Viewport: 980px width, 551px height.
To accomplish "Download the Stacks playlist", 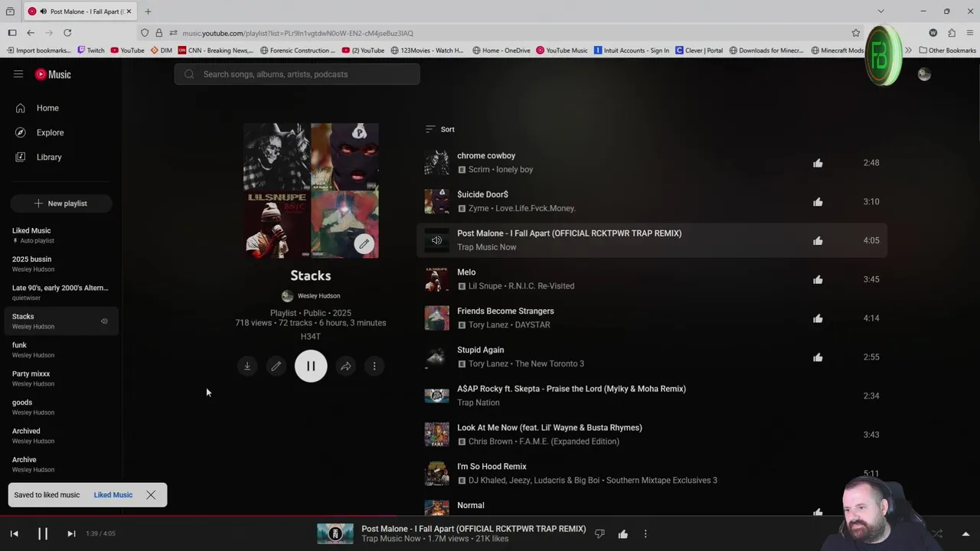I will [247, 366].
